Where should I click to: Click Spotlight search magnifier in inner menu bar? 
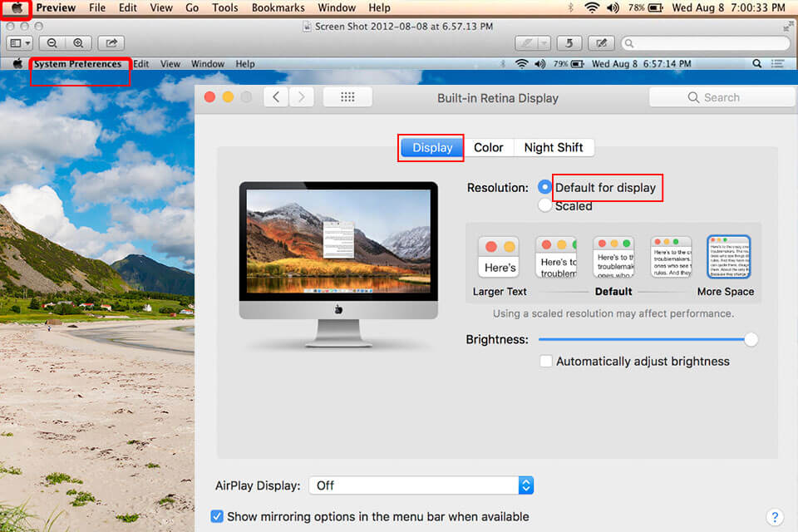[756, 64]
